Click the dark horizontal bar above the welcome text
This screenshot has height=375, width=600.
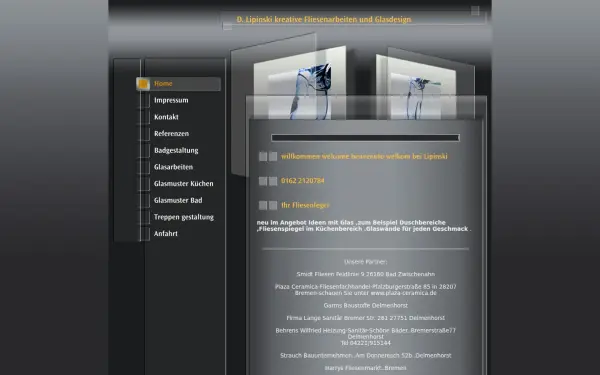pos(365,138)
